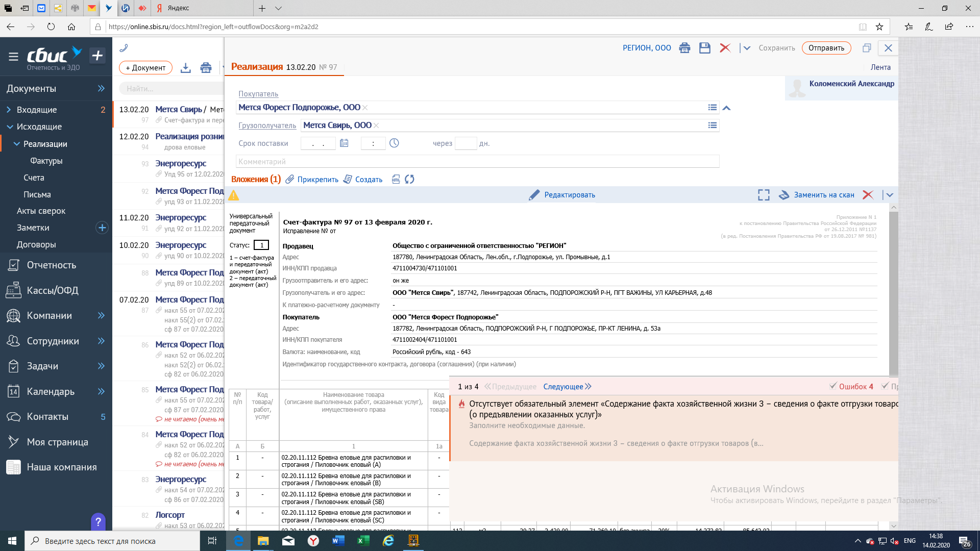The width and height of the screenshot is (980, 551).
Task: Go to Следующее error
Action: [x=567, y=387]
